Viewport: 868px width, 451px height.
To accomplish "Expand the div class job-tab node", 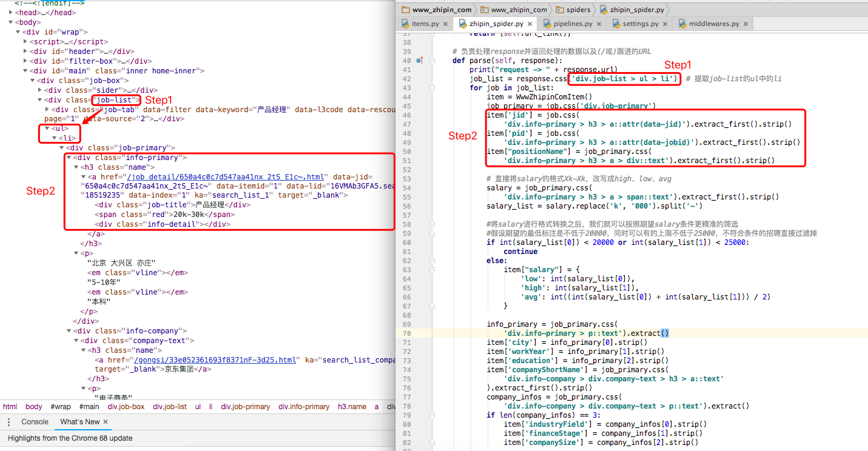I will [x=47, y=110].
